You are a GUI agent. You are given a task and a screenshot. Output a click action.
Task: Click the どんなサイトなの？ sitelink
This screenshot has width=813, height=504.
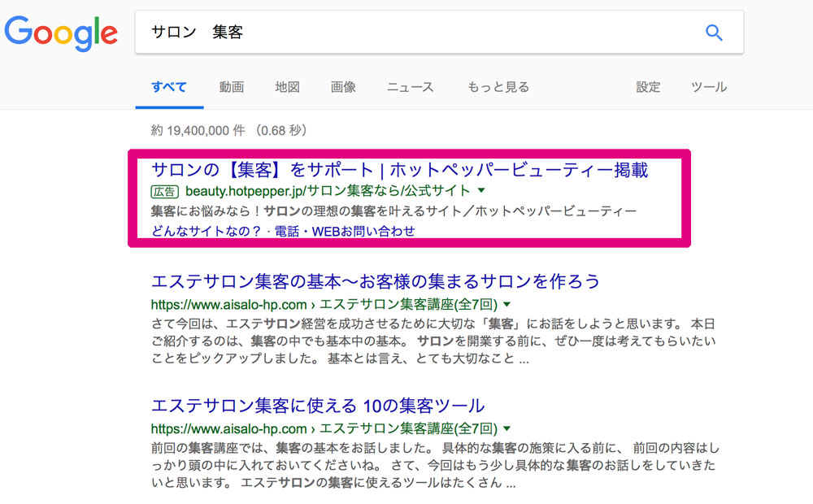(207, 231)
